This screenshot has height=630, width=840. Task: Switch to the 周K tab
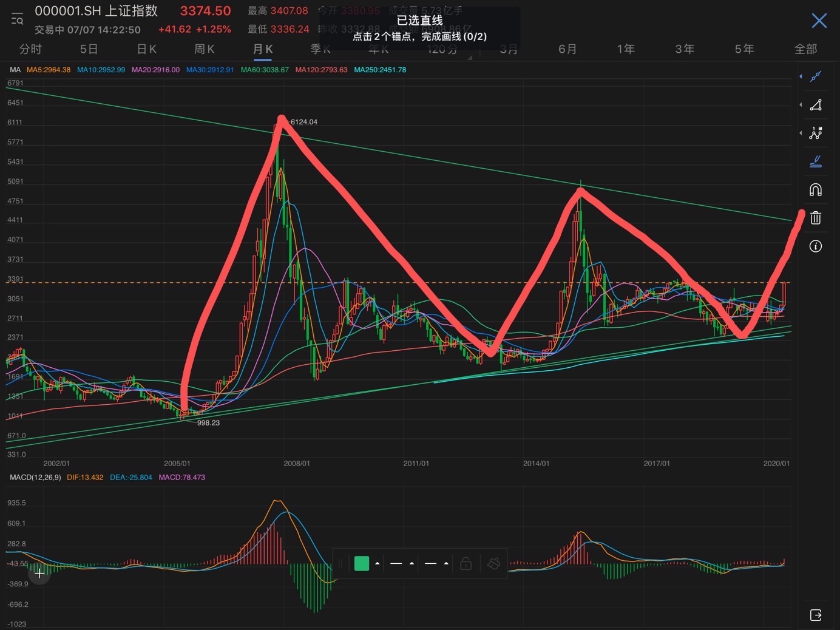pos(205,49)
